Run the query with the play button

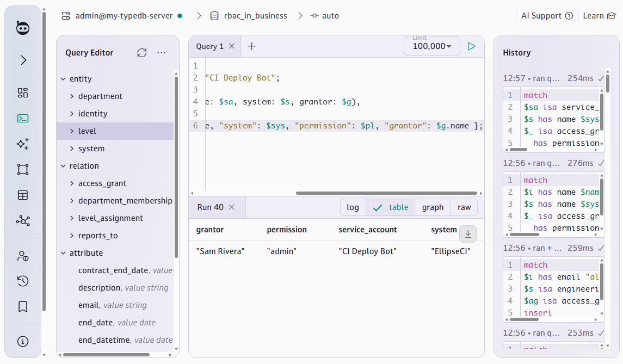(472, 46)
